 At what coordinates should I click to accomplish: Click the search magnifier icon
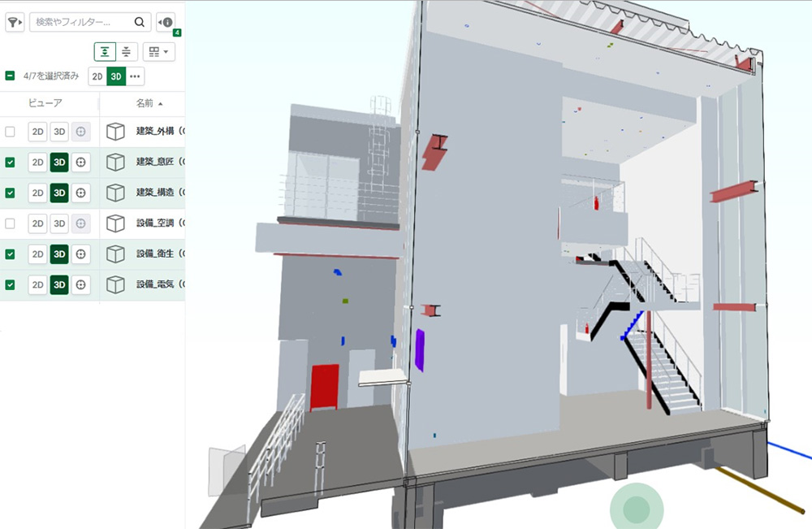coord(140,22)
